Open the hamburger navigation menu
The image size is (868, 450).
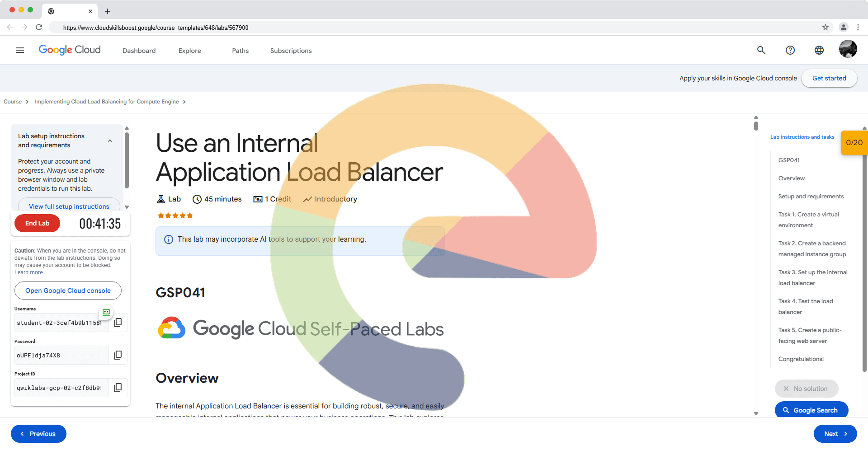coord(20,50)
